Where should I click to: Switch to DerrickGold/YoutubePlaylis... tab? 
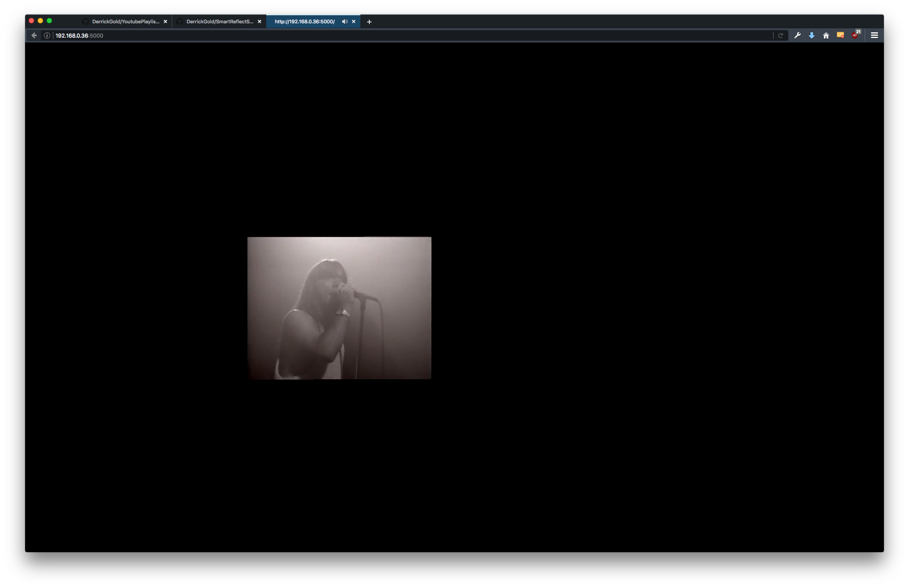tap(126, 22)
